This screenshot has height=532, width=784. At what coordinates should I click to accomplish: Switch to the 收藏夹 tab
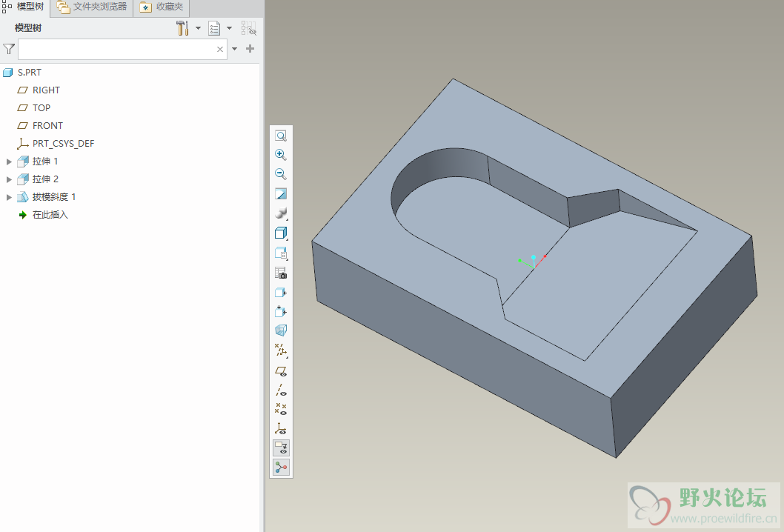tap(162, 7)
